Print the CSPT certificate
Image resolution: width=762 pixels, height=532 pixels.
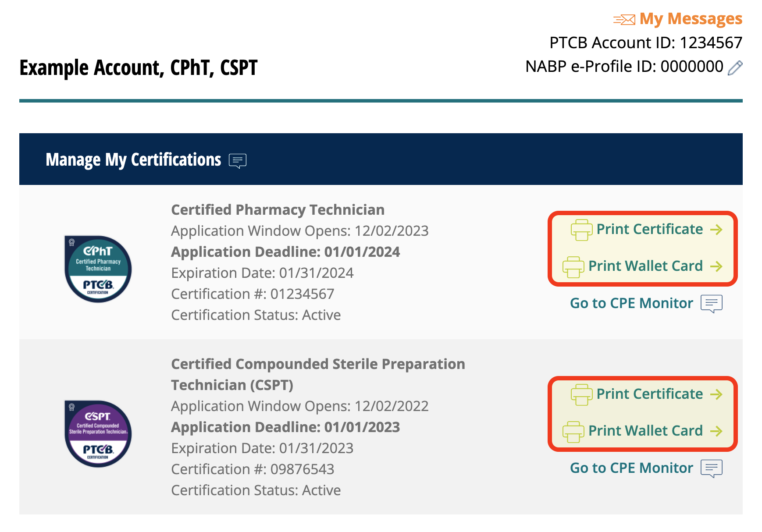[649, 394]
